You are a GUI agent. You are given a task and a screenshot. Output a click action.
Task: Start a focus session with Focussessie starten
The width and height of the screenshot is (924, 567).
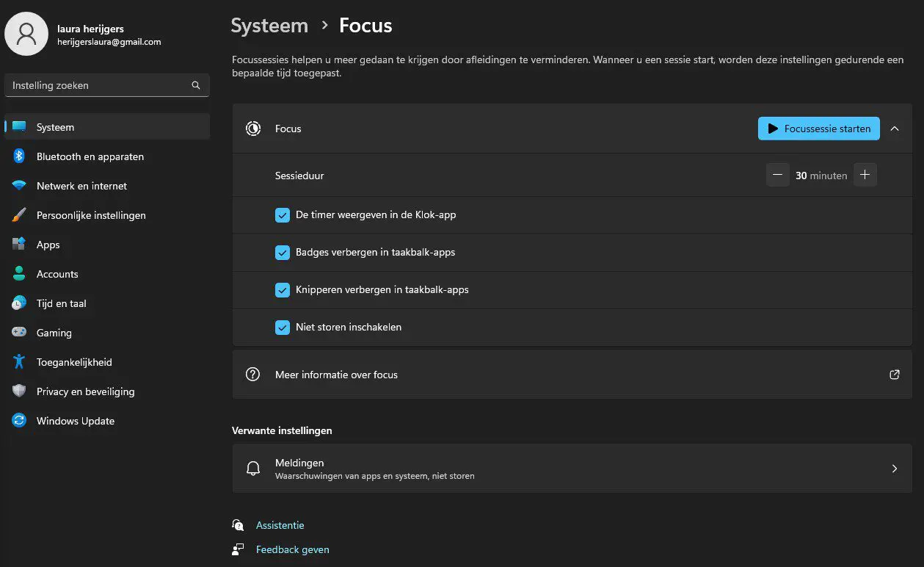818,129
